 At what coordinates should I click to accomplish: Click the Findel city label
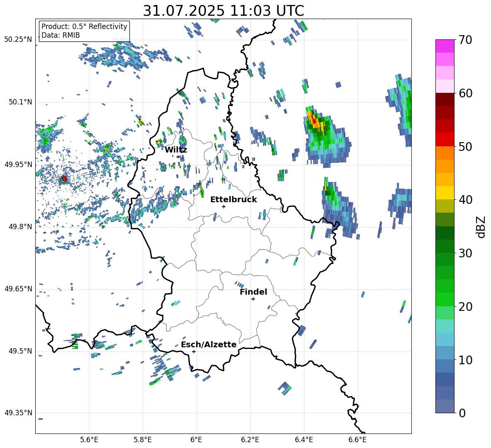coord(253,292)
